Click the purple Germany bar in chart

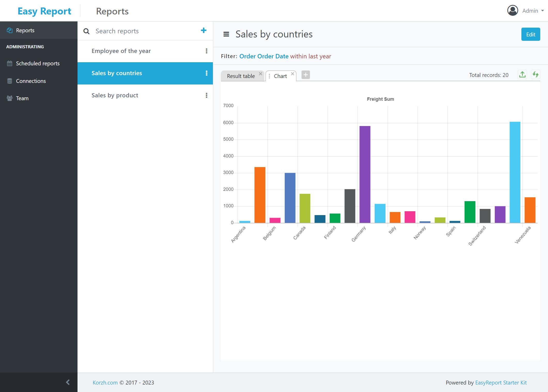[x=365, y=174]
